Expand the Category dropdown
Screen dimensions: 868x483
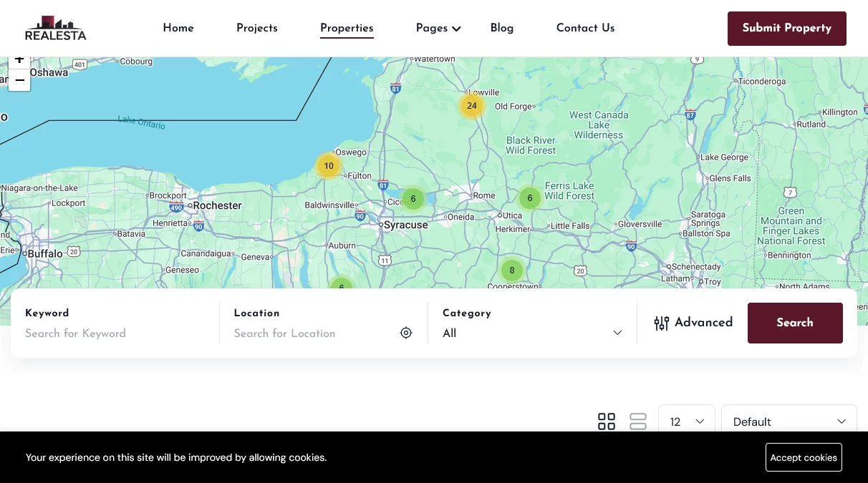531,333
